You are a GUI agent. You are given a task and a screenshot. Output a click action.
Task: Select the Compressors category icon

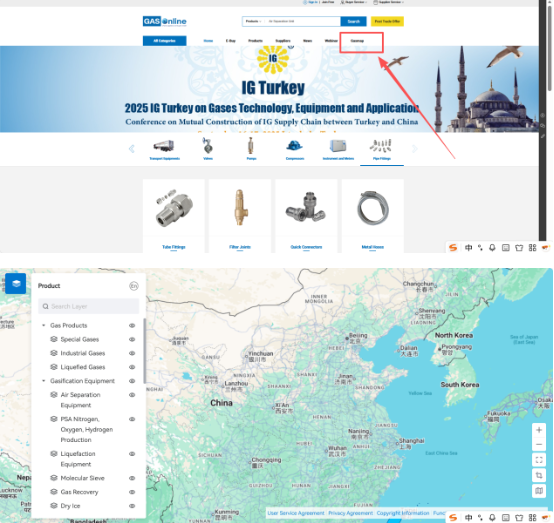[x=295, y=149]
